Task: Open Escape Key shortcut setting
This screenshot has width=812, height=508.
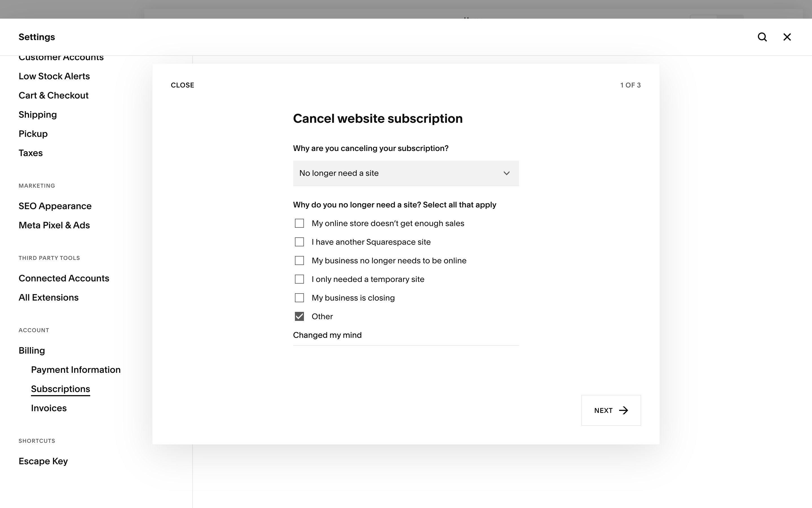Action: click(43, 461)
